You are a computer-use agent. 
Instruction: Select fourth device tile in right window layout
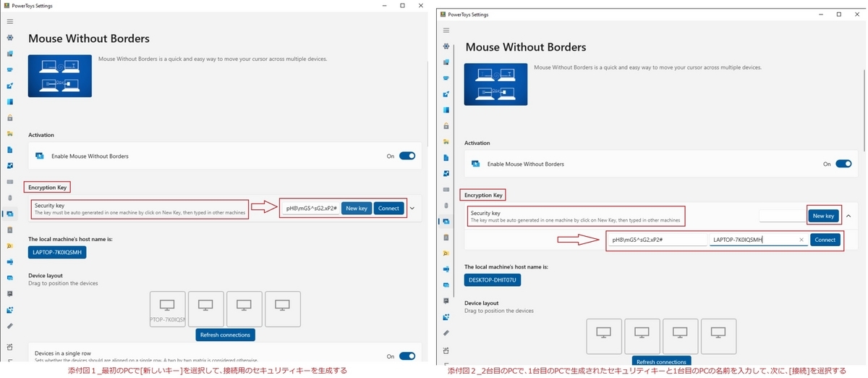pos(719,336)
